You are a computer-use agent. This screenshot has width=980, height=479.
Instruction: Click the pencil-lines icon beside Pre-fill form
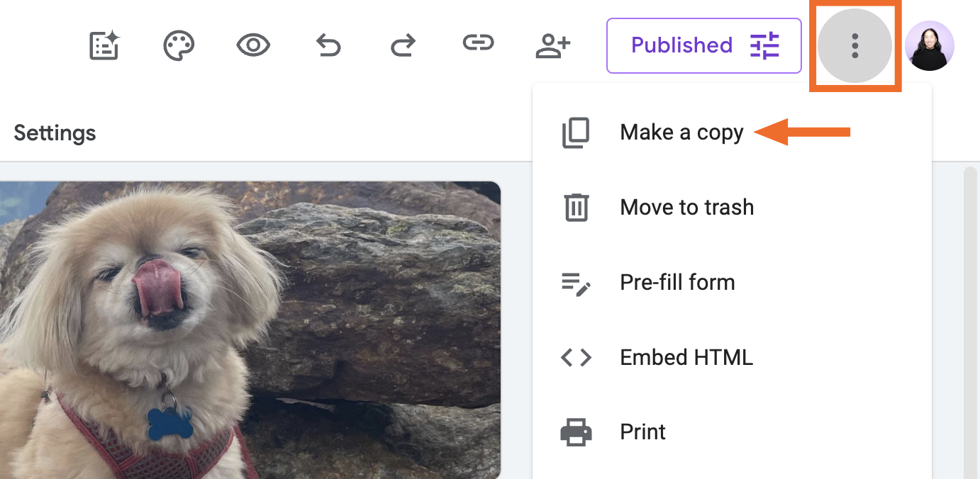tap(576, 283)
